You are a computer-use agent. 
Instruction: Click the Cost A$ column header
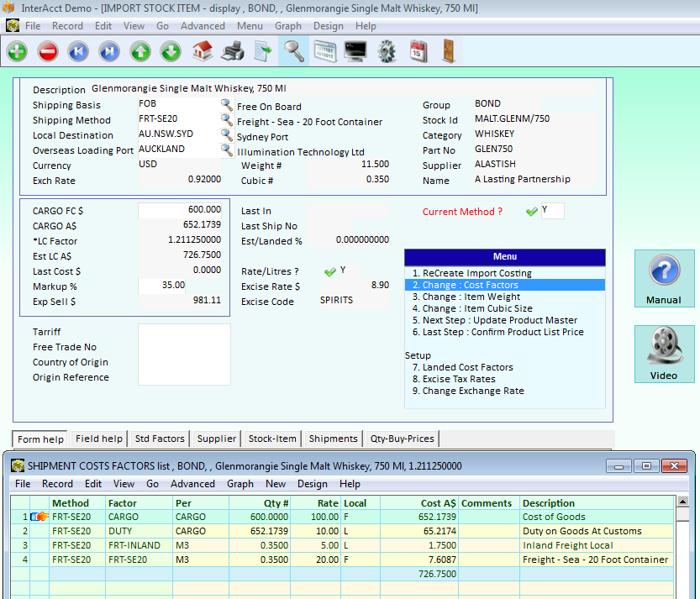[x=419, y=503]
